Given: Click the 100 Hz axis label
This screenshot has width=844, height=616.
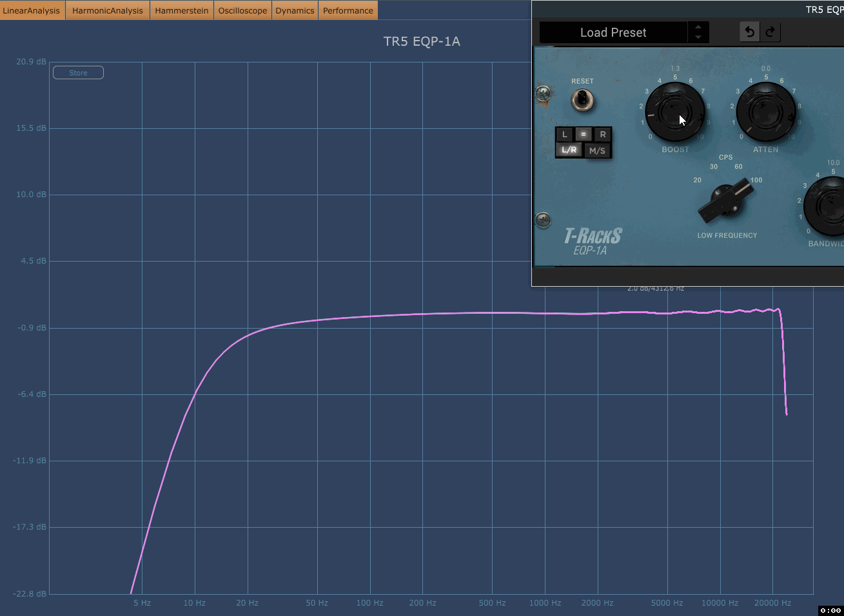Looking at the screenshot, I should click(x=370, y=603).
